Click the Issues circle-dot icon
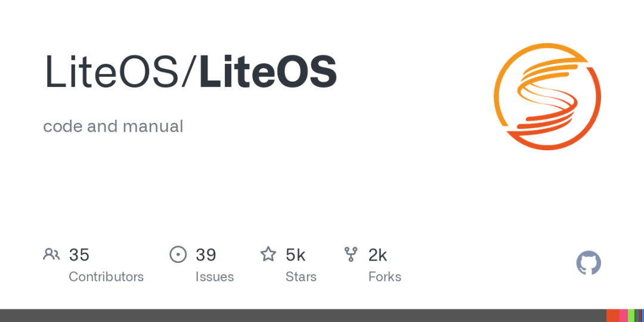This screenshot has height=322, width=644. (178, 255)
